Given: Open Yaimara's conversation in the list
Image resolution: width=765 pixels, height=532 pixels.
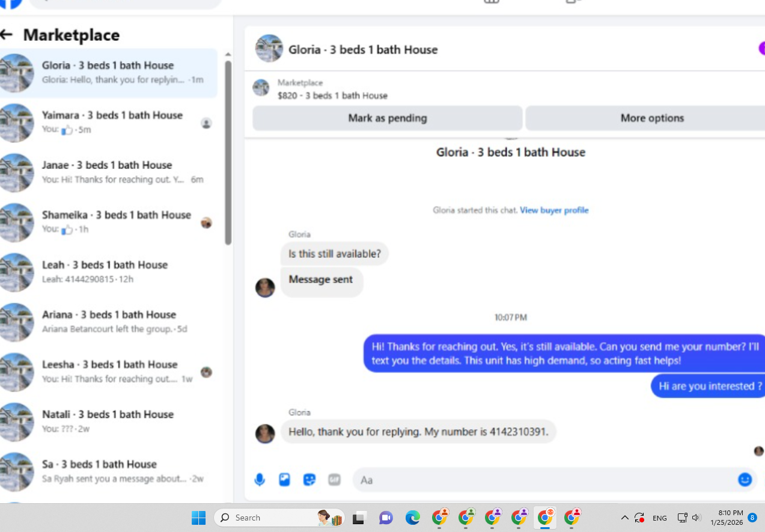Looking at the screenshot, I should (108, 123).
